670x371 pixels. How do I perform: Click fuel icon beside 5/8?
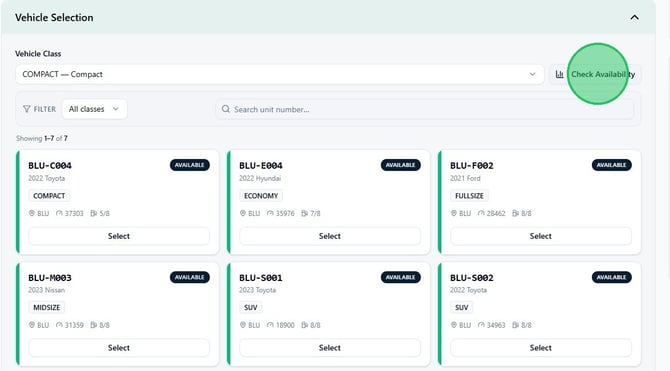pos(94,213)
